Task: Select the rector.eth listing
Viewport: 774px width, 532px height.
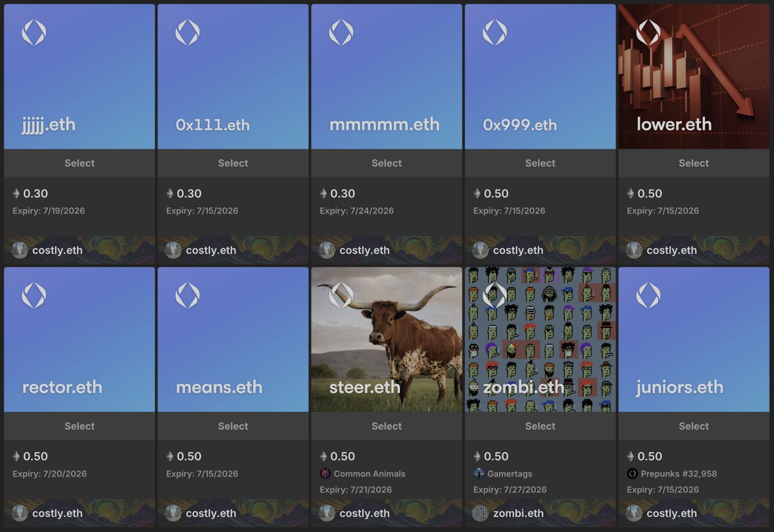Action: point(79,426)
